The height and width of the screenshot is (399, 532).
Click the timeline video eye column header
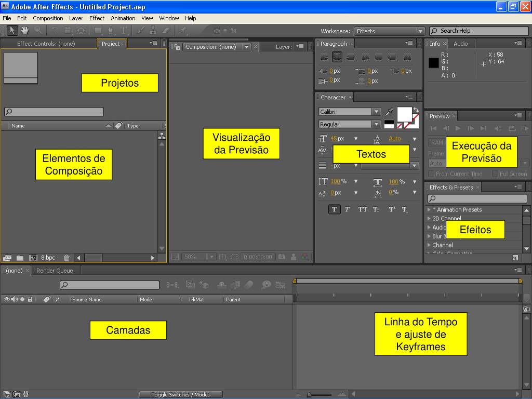pyautogui.click(x=6, y=299)
